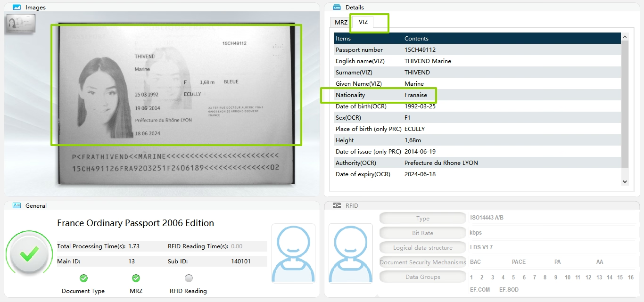Click the Total Processing Time value 1.73
The image size is (644, 302).
[134, 246]
